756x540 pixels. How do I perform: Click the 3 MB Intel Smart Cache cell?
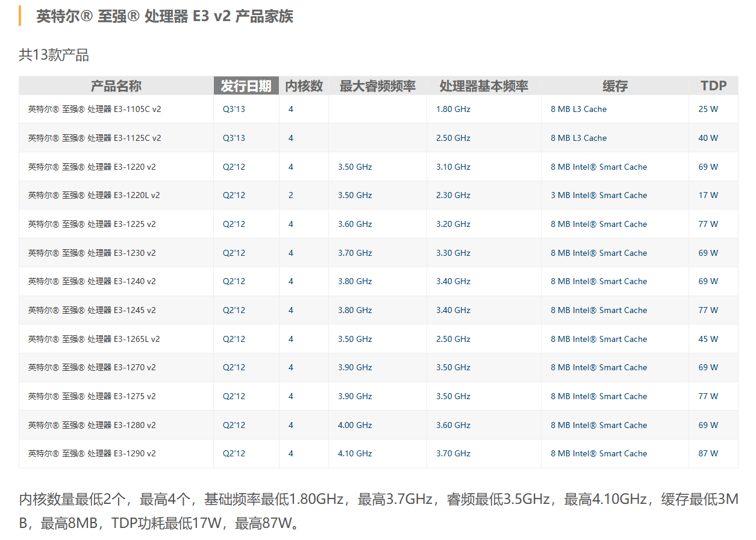tap(598, 195)
